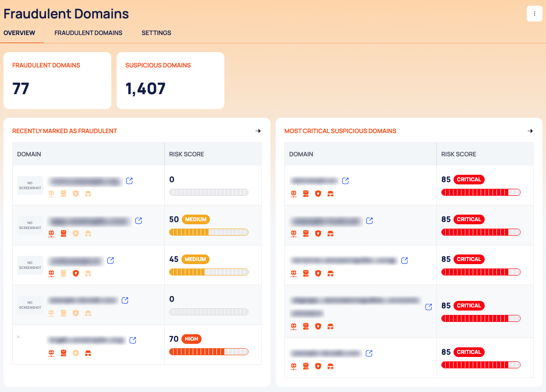Click spy hat icon in score 50 row
This screenshot has width=546, height=392.
(88, 233)
